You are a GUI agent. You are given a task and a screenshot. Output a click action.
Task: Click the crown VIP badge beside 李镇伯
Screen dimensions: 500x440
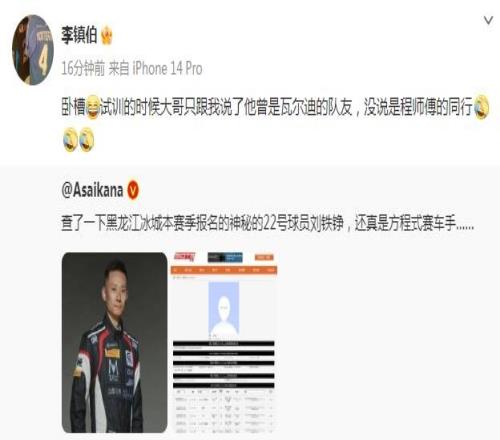pyautogui.click(x=106, y=35)
